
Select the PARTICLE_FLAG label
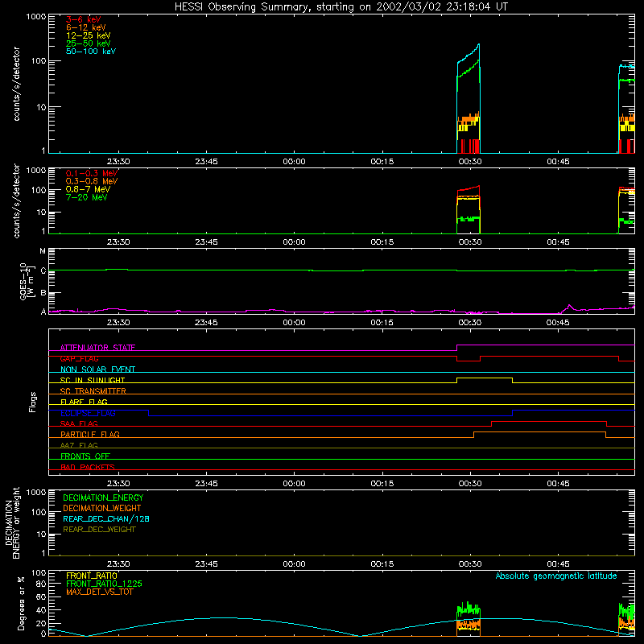coord(90,434)
